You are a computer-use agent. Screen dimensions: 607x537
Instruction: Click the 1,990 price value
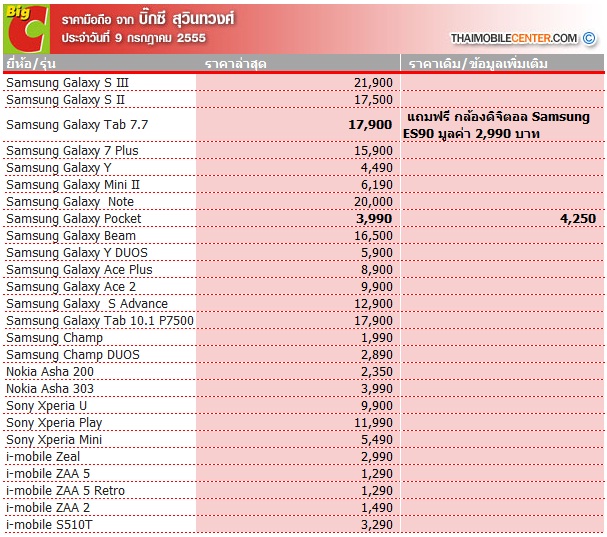[377, 338]
